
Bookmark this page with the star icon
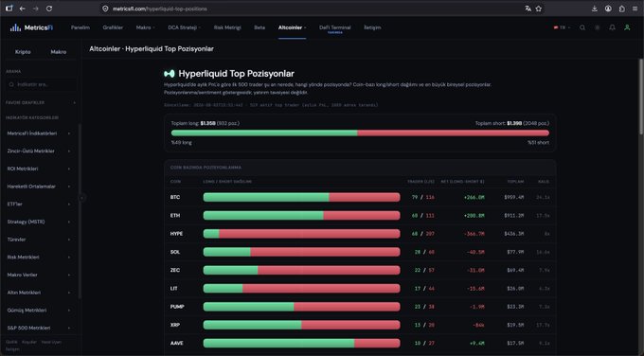[539, 9]
